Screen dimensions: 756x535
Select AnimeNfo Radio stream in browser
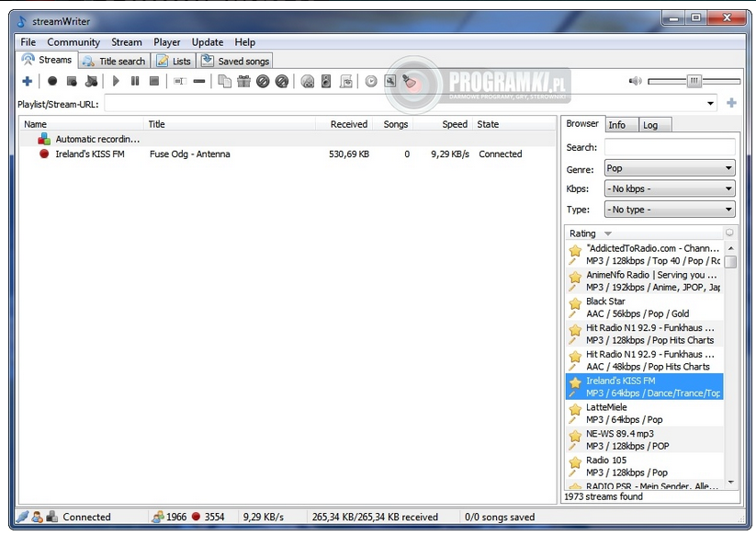coord(644,280)
